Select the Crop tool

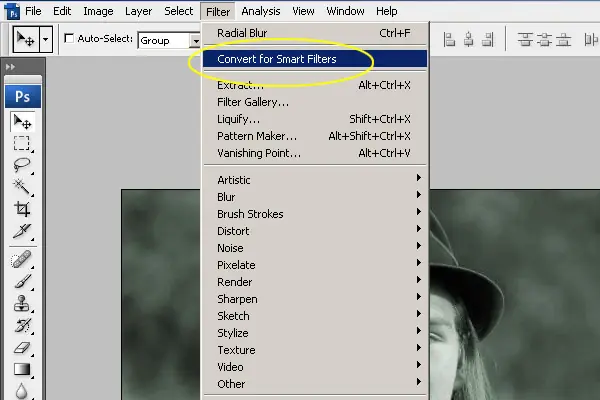click(x=22, y=209)
